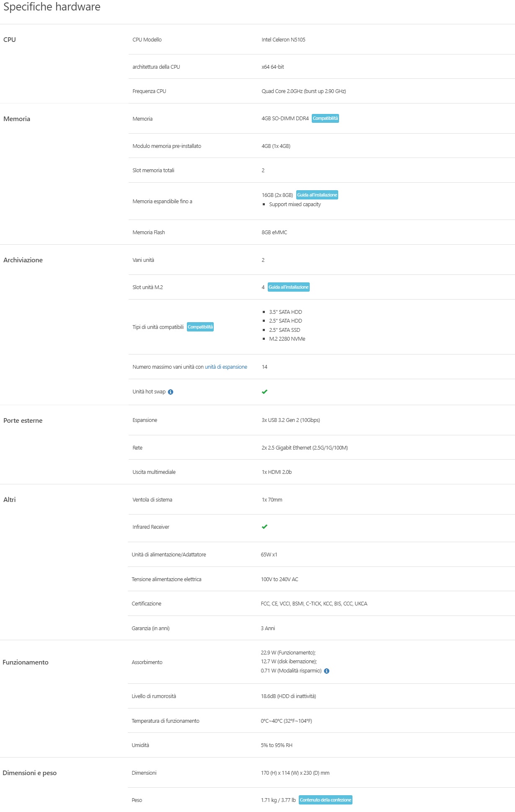The height and width of the screenshot is (812, 515).
Task: Follow the unità di espansione link
Action: pyautogui.click(x=226, y=367)
